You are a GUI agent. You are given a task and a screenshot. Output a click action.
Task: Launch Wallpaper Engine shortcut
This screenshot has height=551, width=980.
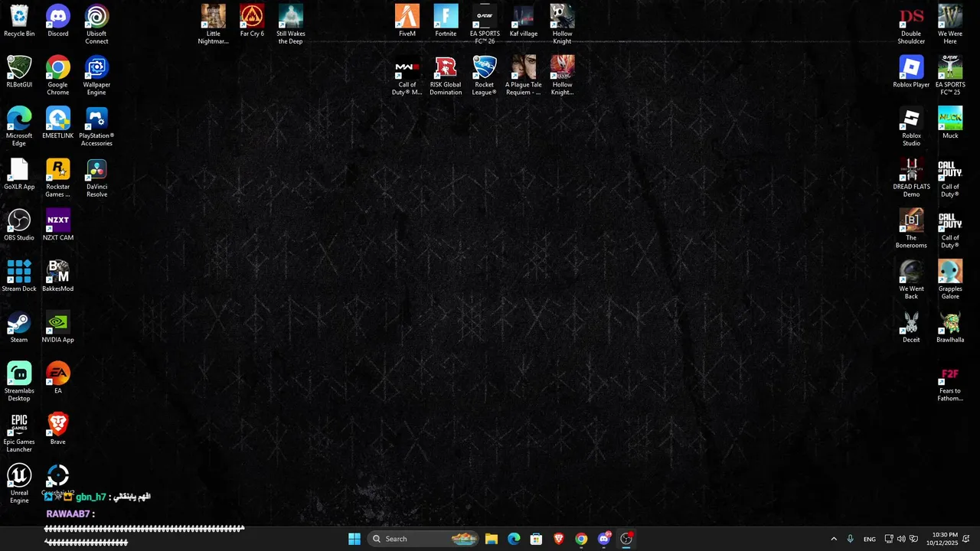click(96, 76)
